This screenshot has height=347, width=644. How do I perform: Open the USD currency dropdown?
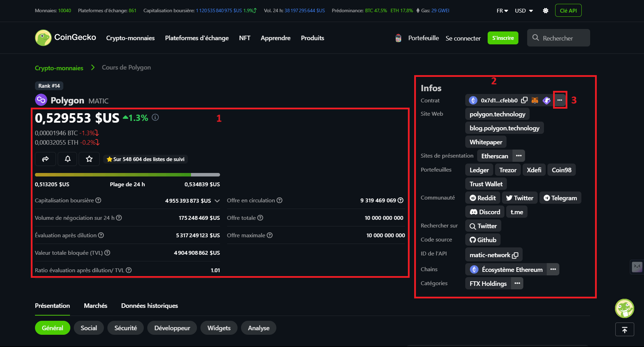[524, 11]
